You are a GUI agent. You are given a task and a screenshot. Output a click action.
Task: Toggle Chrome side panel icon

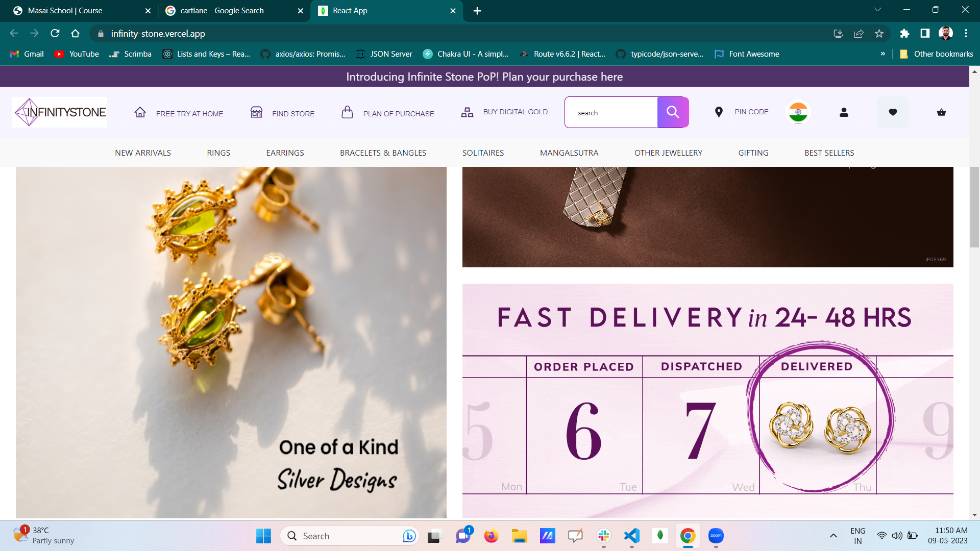pyautogui.click(x=925, y=34)
